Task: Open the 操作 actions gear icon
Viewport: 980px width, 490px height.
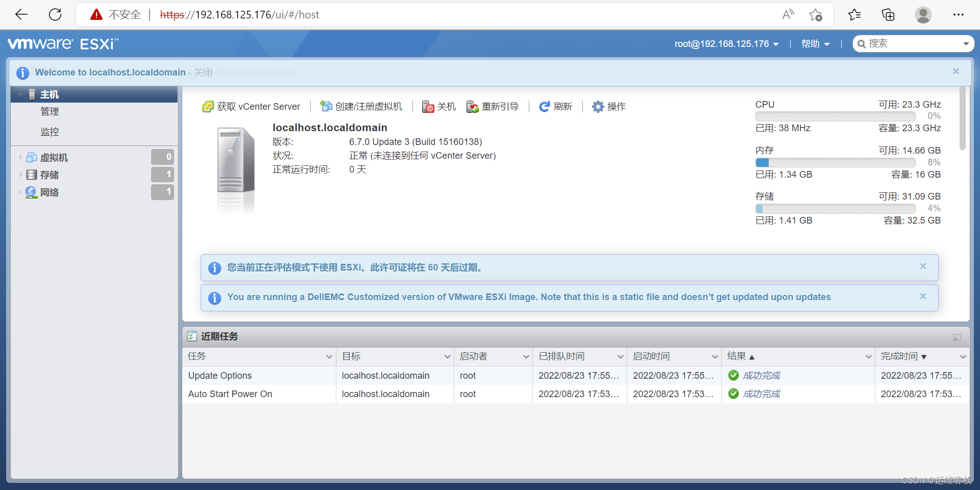Action: 598,107
